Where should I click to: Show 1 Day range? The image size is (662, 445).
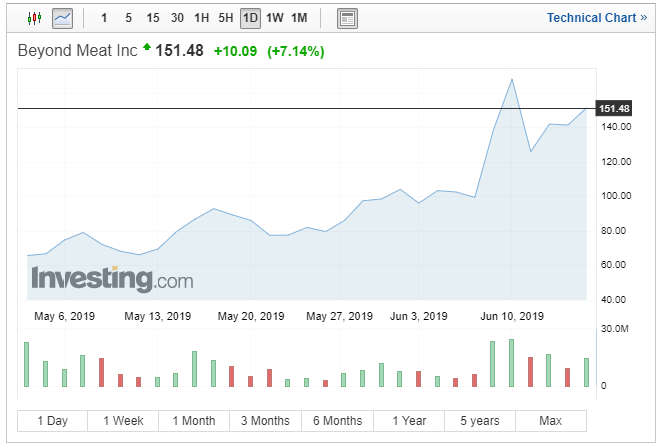[x=52, y=421]
